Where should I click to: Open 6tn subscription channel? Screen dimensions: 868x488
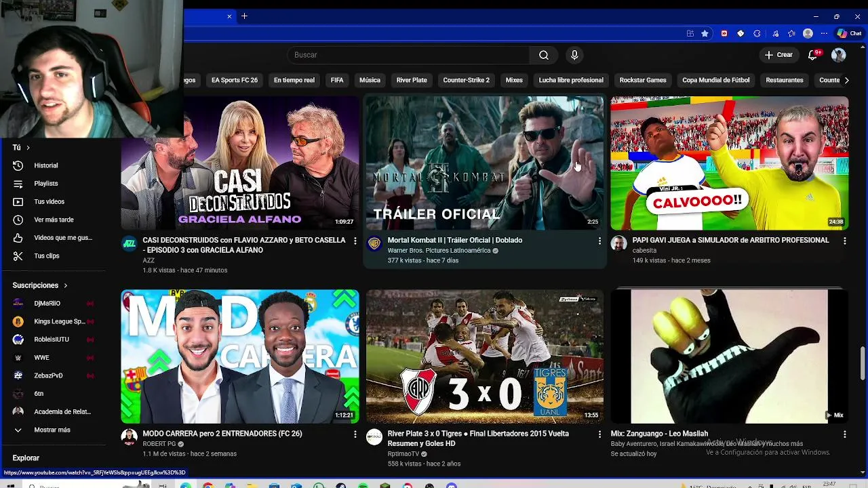tap(39, 394)
